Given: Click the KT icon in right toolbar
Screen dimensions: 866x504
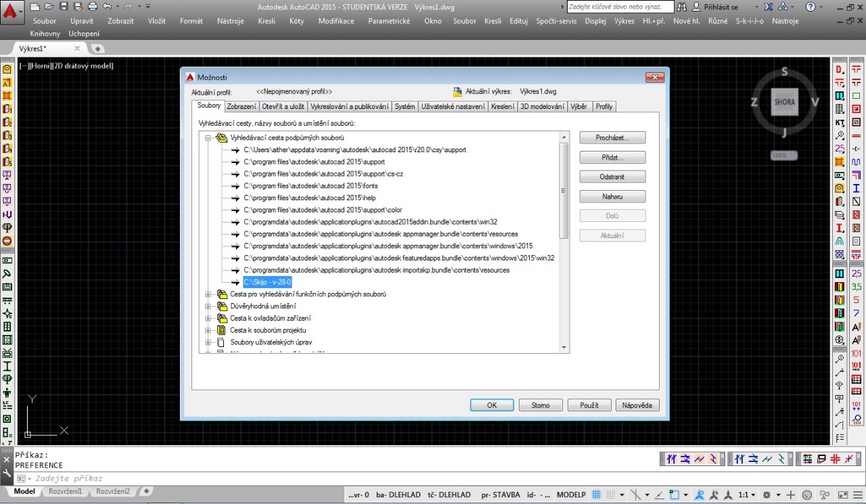Looking at the screenshot, I should click(x=840, y=122).
